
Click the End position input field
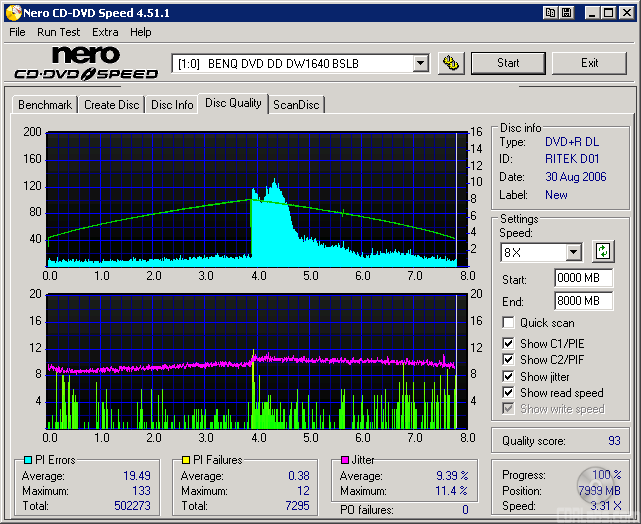582,300
